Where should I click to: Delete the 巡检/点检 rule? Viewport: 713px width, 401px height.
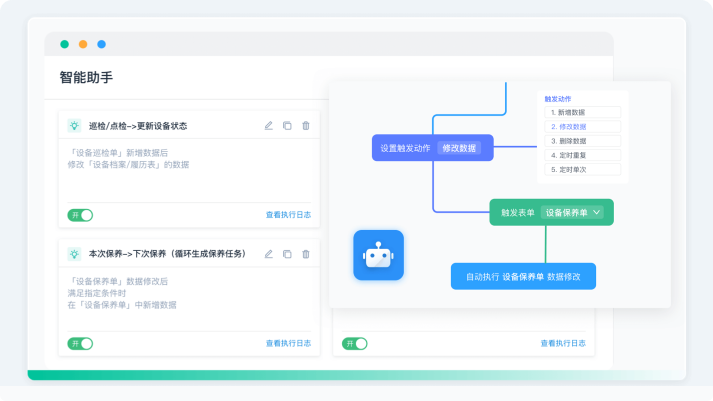click(x=306, y=125)
